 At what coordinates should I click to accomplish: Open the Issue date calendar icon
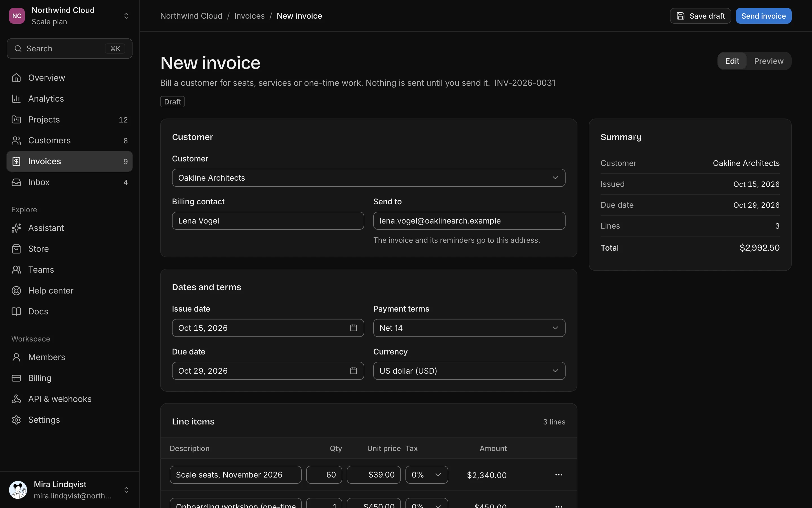(x=353, y=328)
